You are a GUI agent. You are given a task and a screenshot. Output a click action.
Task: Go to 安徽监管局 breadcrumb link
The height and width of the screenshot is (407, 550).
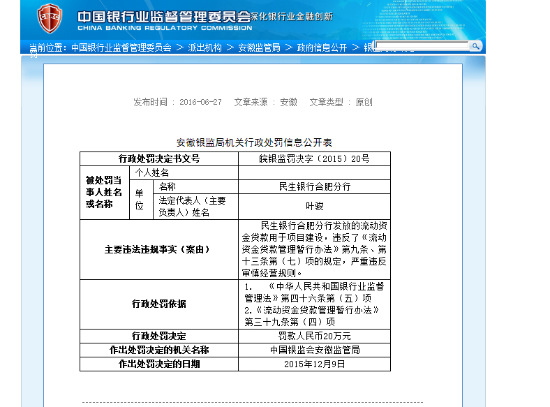[x=259, y=47]
